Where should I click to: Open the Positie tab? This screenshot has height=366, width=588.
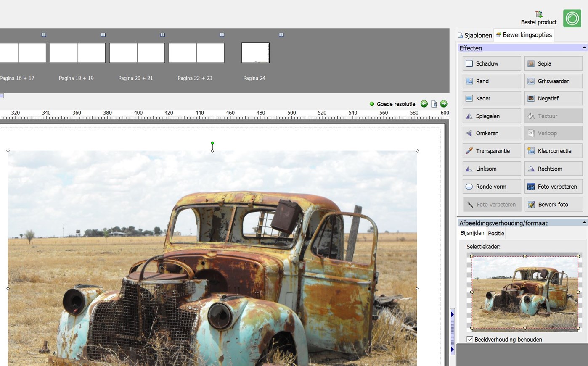point(496,233)
